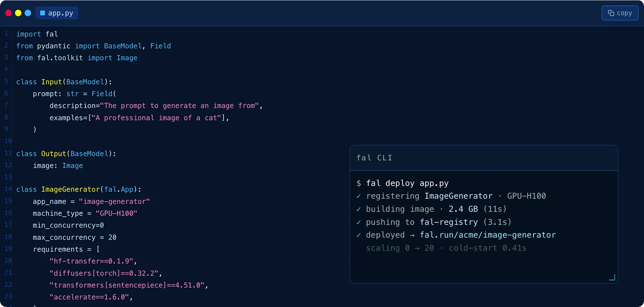Click 'import fal' on line 1

37,34
